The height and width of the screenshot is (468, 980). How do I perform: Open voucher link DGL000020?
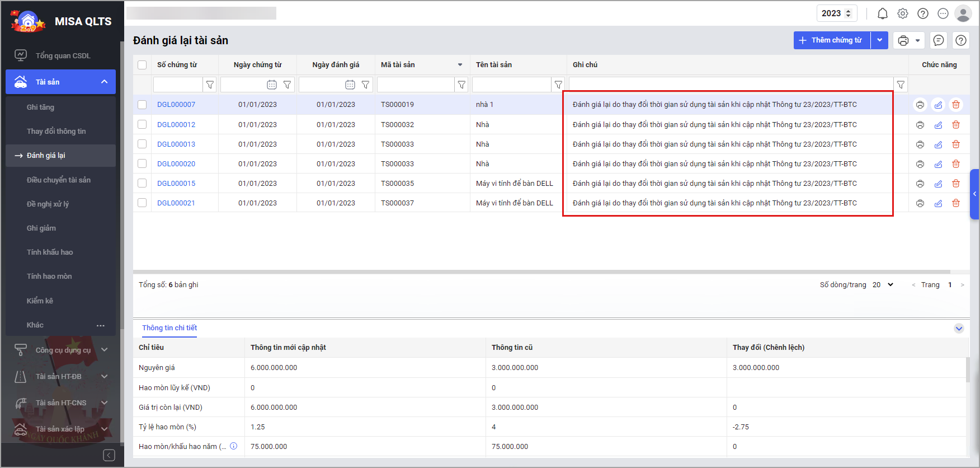(176, 163)
